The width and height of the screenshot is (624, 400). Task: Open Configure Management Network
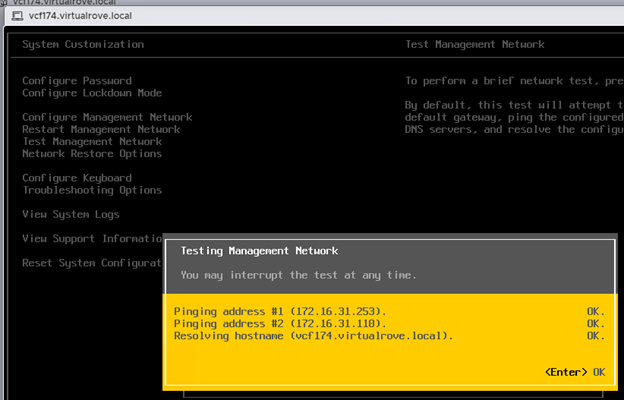point(107,117)
